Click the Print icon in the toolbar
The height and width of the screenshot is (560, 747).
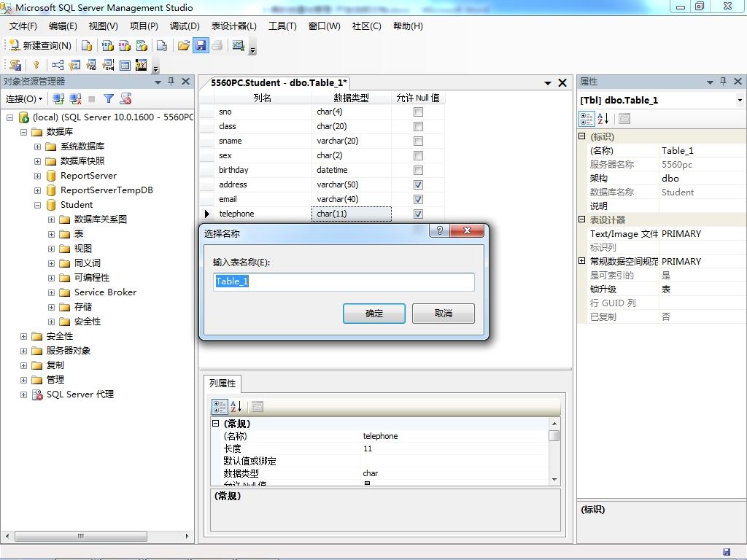pyautogui.click(x=217, y=45)
